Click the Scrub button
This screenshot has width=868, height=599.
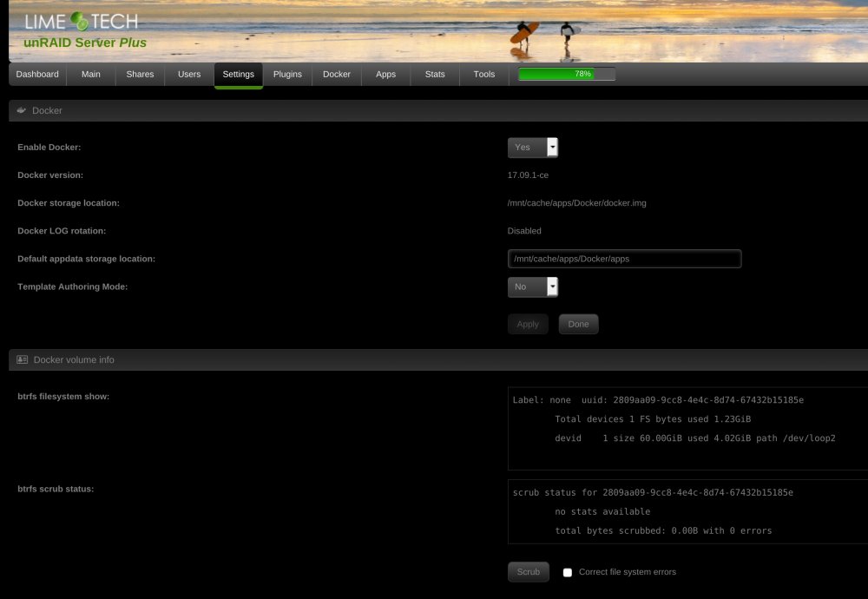(528, 572)
